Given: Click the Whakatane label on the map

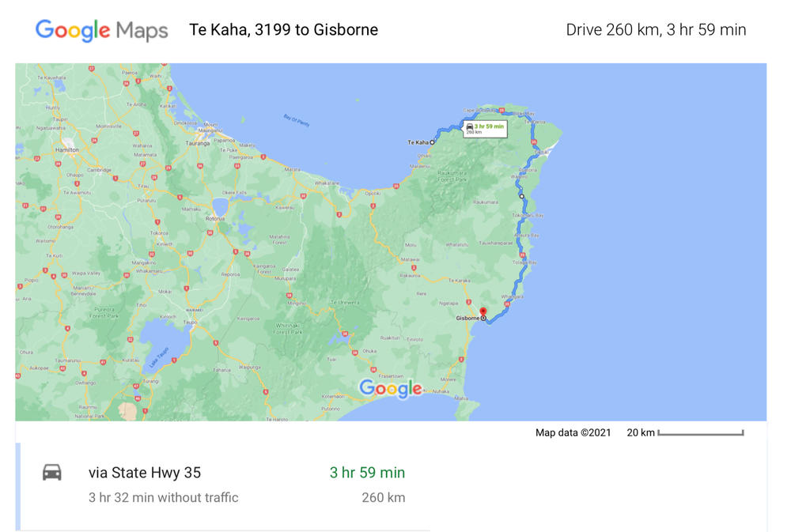Looking at the screenshot, I should point(327,183).
